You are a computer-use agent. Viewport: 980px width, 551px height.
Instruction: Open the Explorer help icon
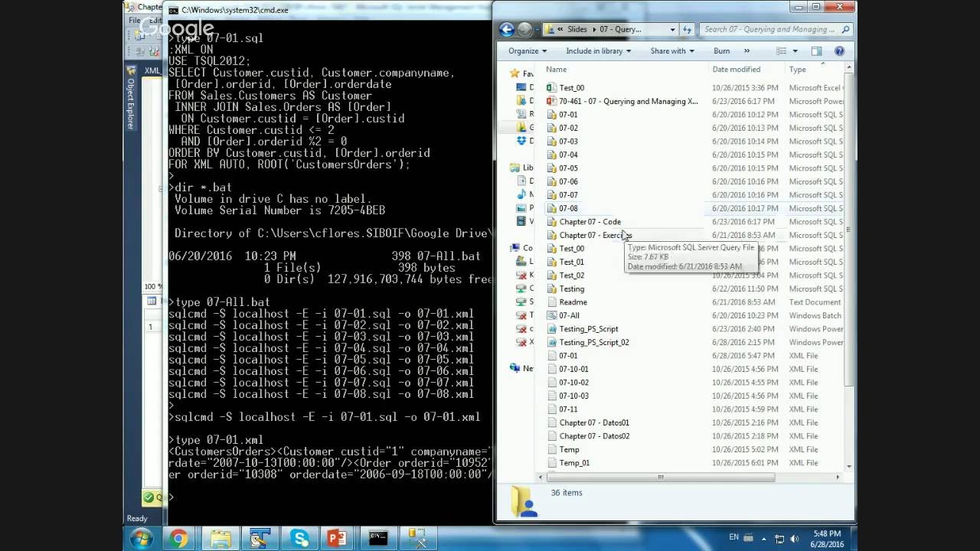(839, 51)
